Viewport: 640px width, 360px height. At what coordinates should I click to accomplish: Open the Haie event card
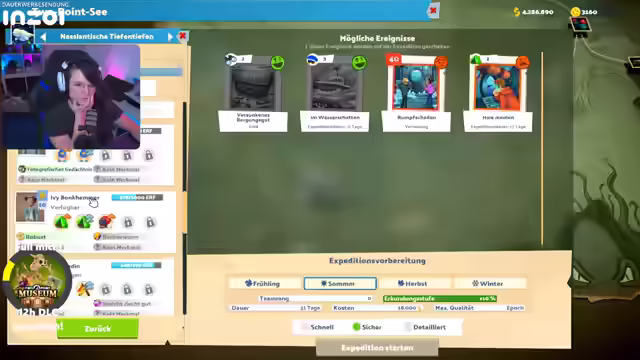pos(498,93)
